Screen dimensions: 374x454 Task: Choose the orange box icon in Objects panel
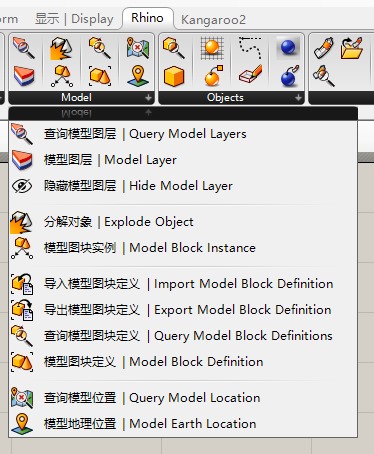click(174, 76)
